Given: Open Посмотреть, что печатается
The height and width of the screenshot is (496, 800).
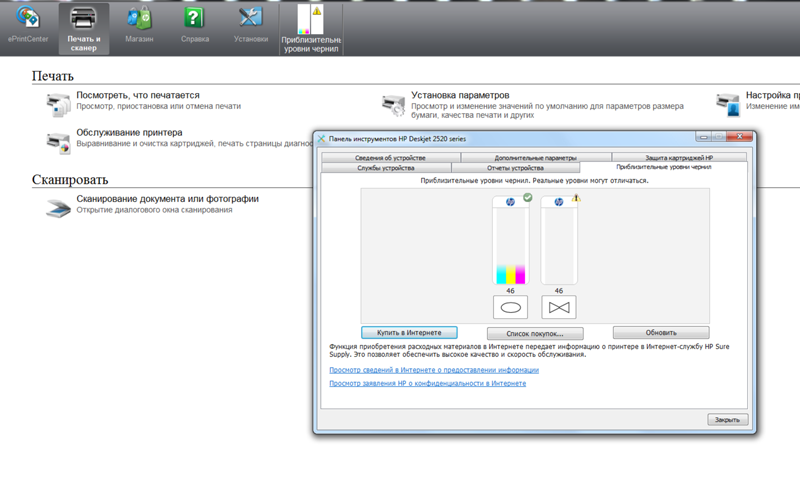Looking at the screenshot, I should point(138,95).
